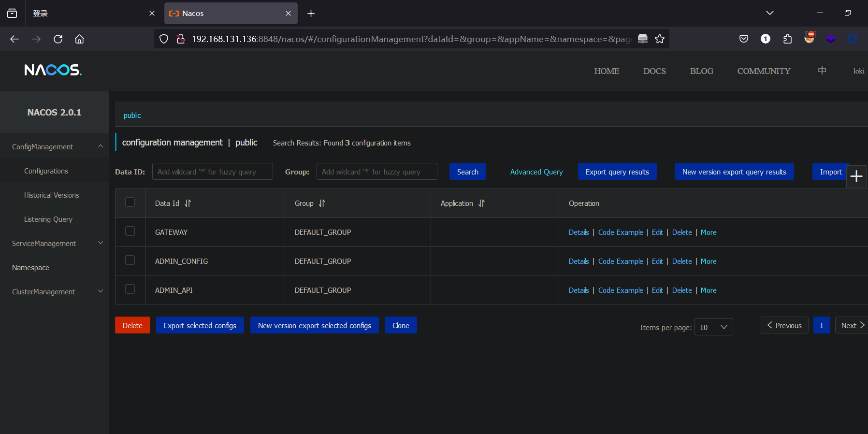The height and width of the screenshot is (434, 868).
Task: Open the loki user menu
Action: point(859,71)
